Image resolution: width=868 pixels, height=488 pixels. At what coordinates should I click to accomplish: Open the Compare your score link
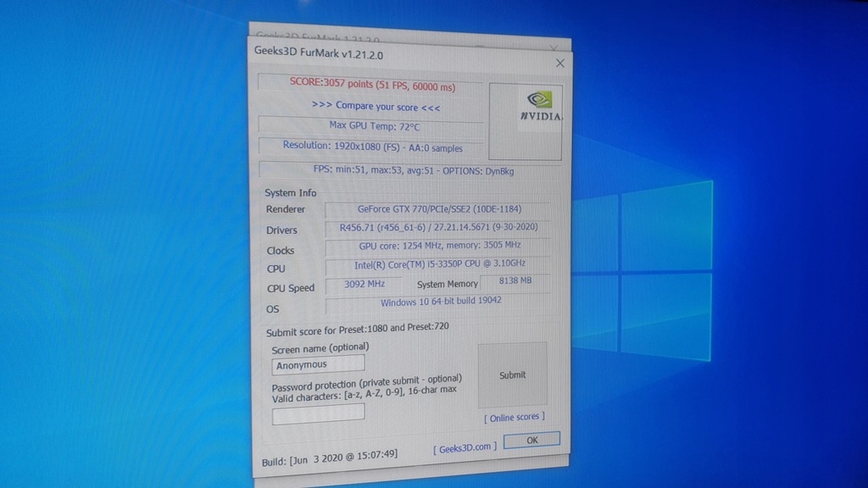click(376, 106)
